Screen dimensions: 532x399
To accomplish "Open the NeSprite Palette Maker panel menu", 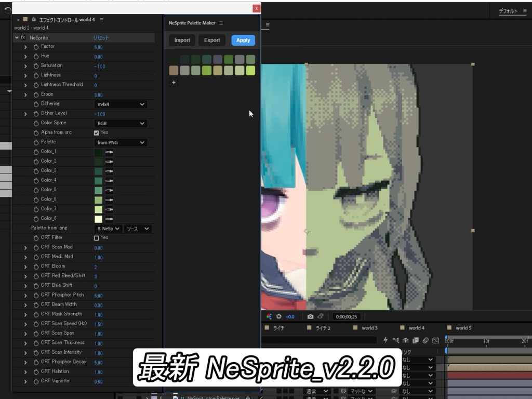I will tap(221, 23).
